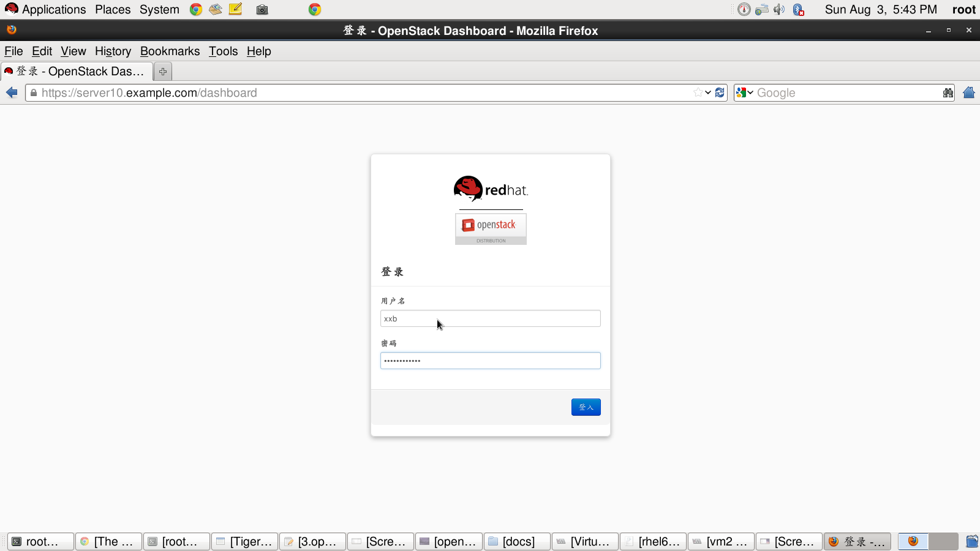Image resolution: width=980 pixels, height=551 pixels.
Task: Click the trash icon at panel corner
Action: (972, 541)
